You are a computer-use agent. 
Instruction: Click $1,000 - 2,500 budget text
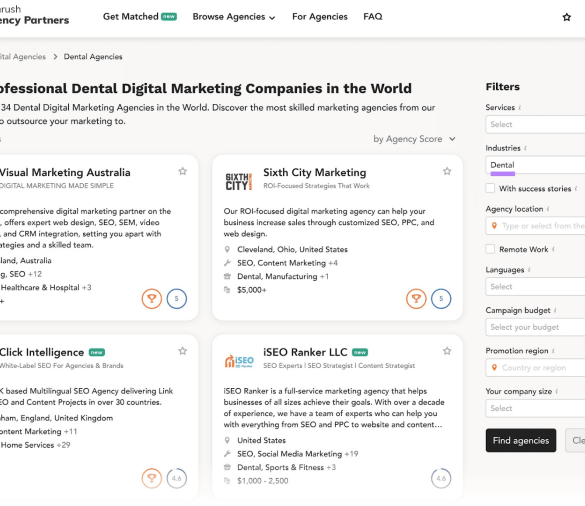(263, 481)
